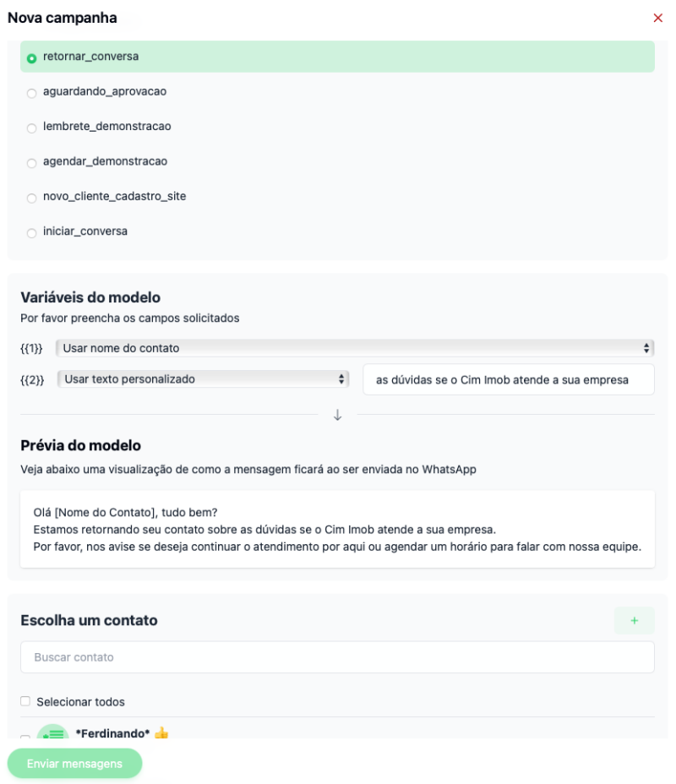Viewport: 676px width, 784px height.
Task: Click the down arrow between sections
Action: [x=337, y=415]
